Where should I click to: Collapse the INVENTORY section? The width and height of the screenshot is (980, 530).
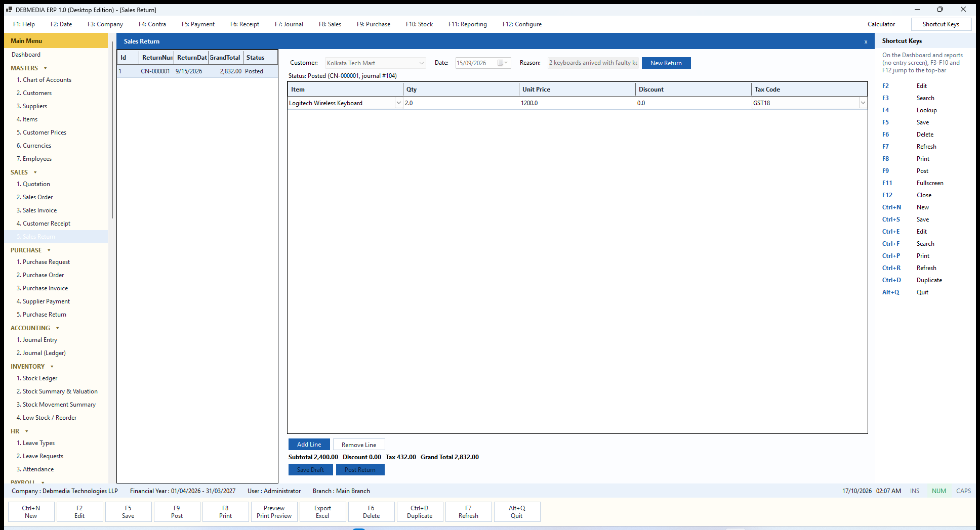pyautogui.click(x=52, y=367)
